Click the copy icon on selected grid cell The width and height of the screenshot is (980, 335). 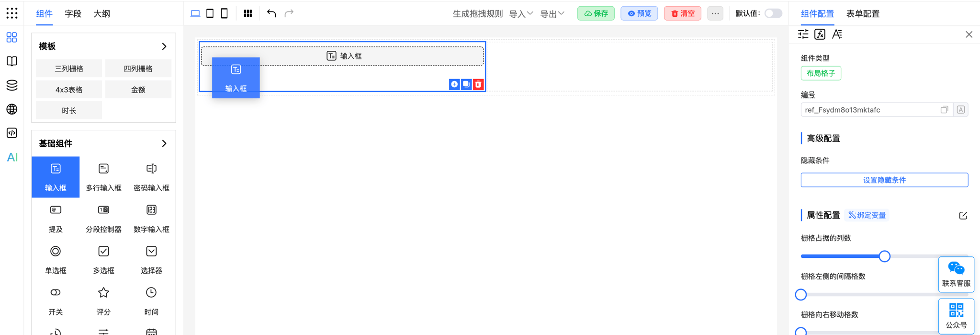(x=466, y=84)
